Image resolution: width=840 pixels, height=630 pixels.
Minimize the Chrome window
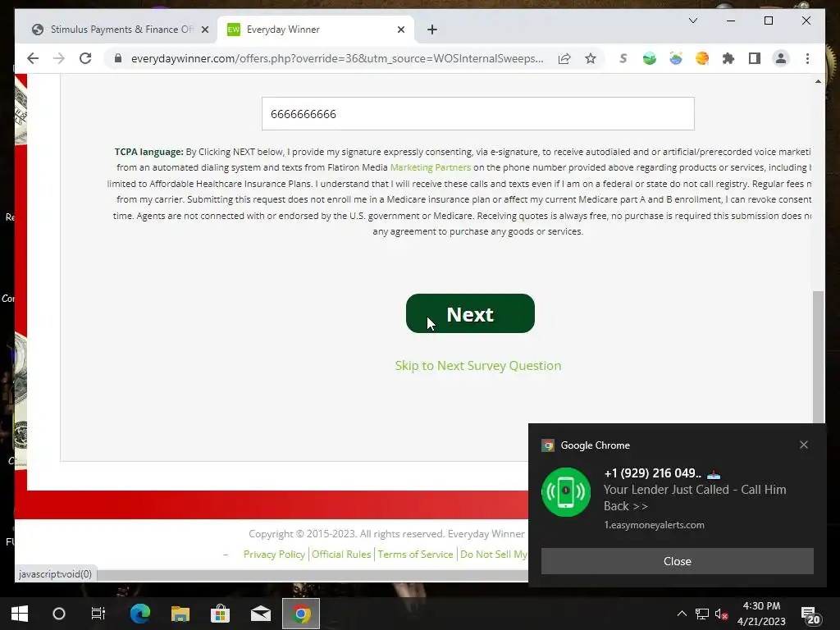point(731,21)
